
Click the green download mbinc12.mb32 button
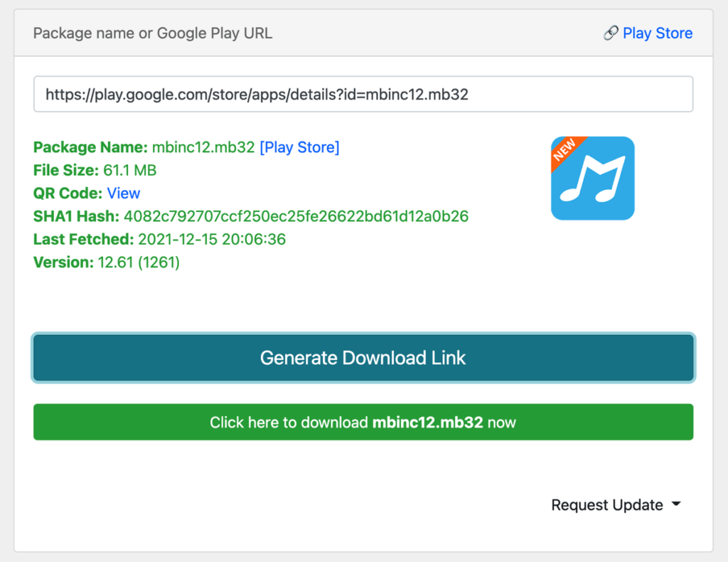[x=363, y=422]
